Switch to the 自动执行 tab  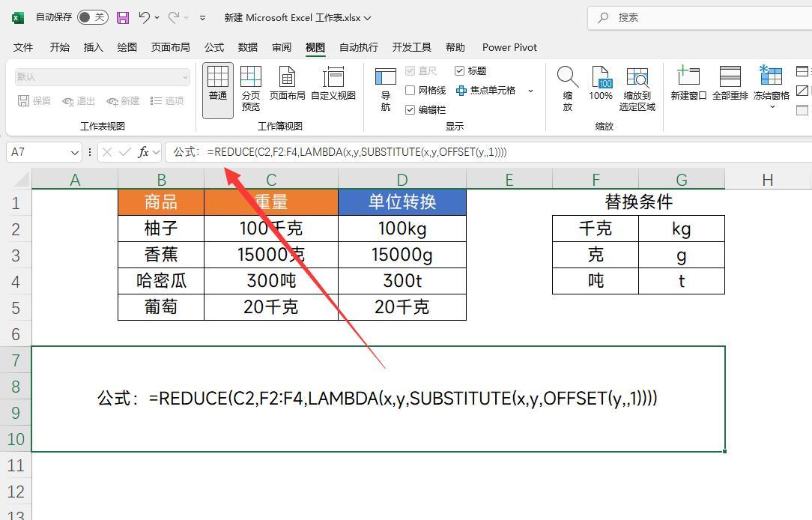click(x=358, y=48)
